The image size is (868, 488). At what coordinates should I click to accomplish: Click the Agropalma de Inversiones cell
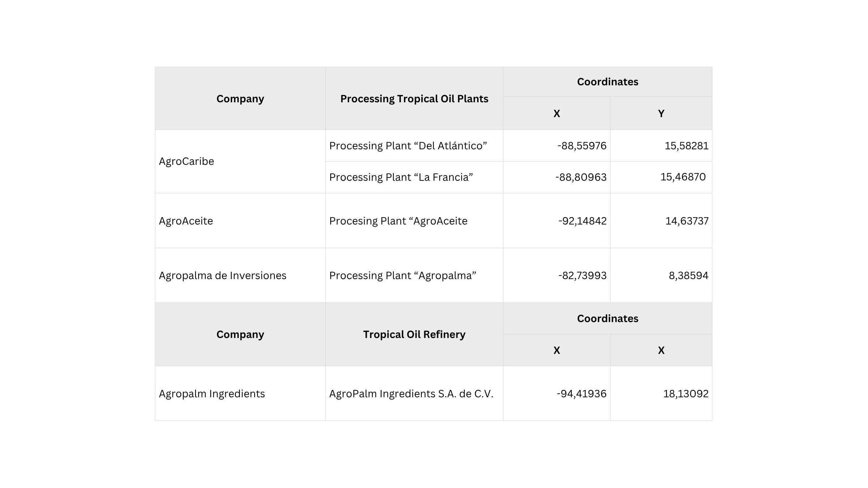coord(222,275)
